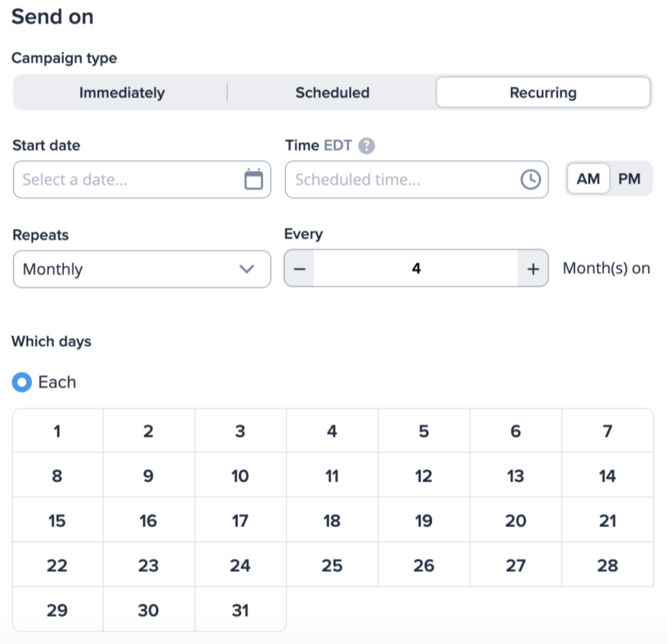Select the Recurring campaign type
This screenshot has width=667, height=644.
pyautogui.click(x=543, y=92)
